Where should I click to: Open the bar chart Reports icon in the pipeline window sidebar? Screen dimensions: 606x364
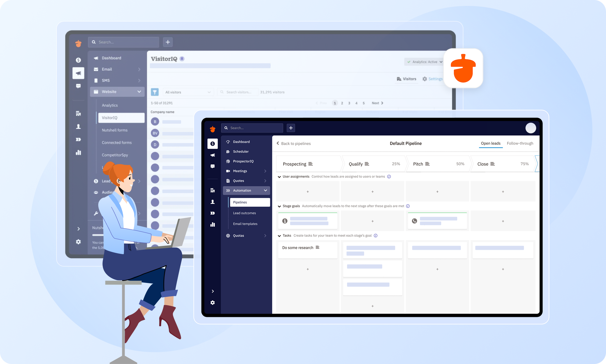[212, 224]
